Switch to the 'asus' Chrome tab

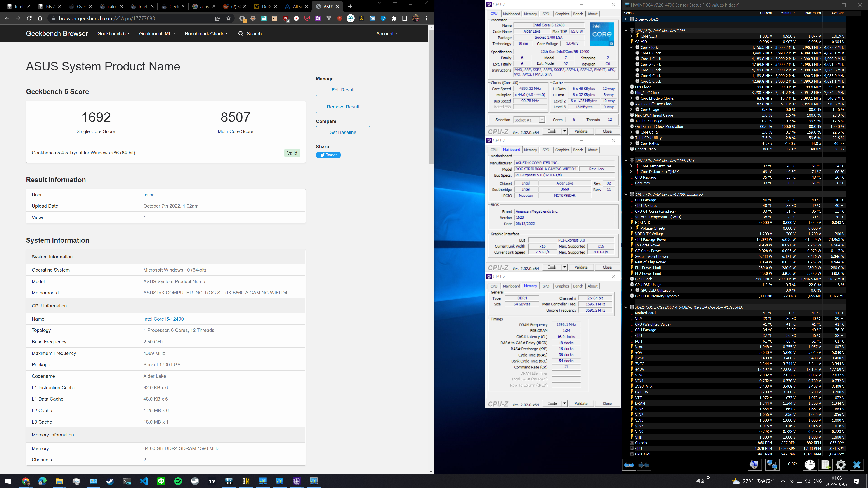click(x=204, y=6)
